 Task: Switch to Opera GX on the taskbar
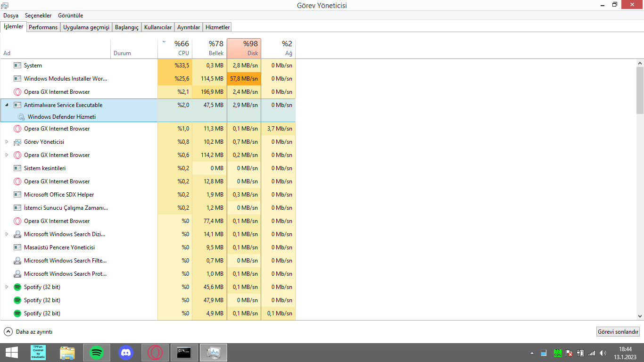coord(155,353)
